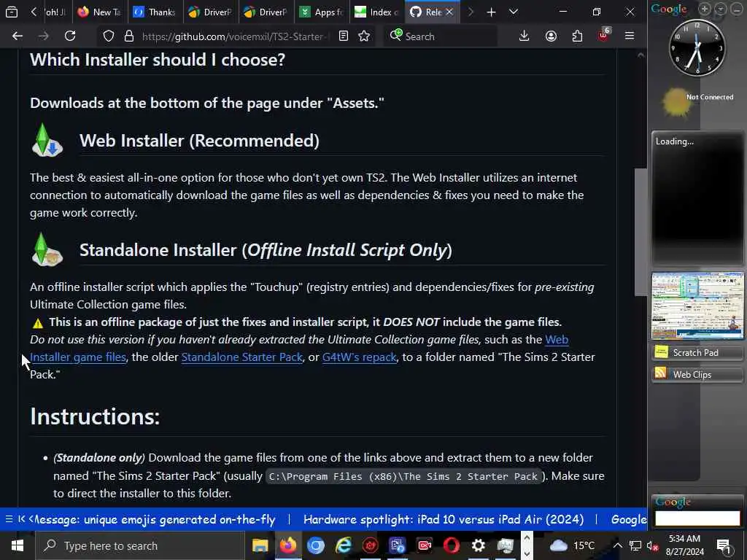The height and width of the screenshot is (560, 747).
Task: Open the notification center icon
Action: (x=724, y=545)
